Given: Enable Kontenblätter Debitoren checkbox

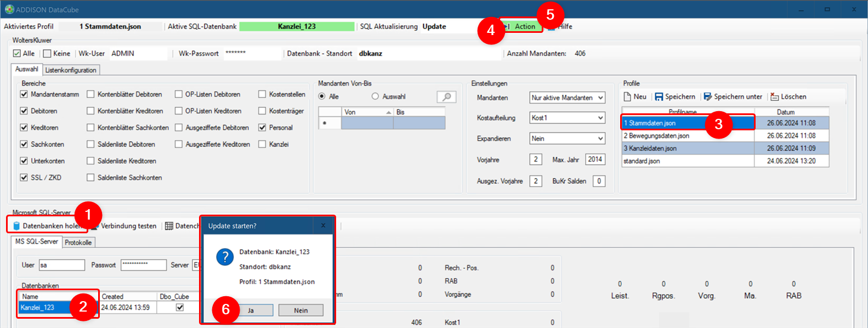Looking at the screenshot, I should tap(91, 94).
